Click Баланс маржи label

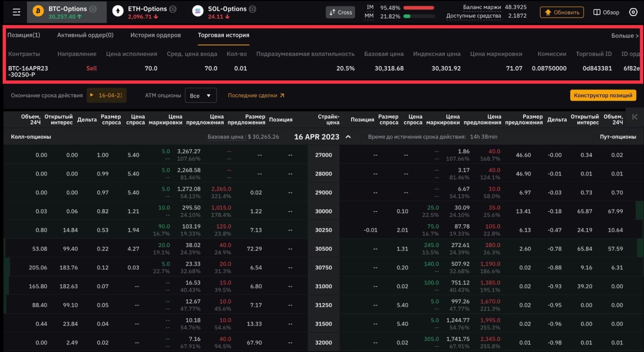pyautogui.click(x=482, y=7)
